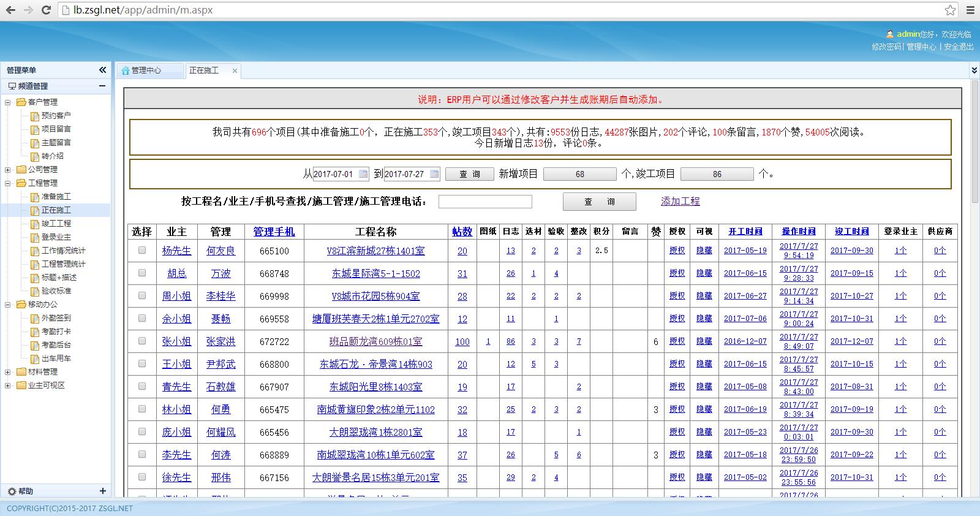Collapse the sidebar with double-chevron icon
This screenshot has height=516, width=980.
[x=102, y=70]
